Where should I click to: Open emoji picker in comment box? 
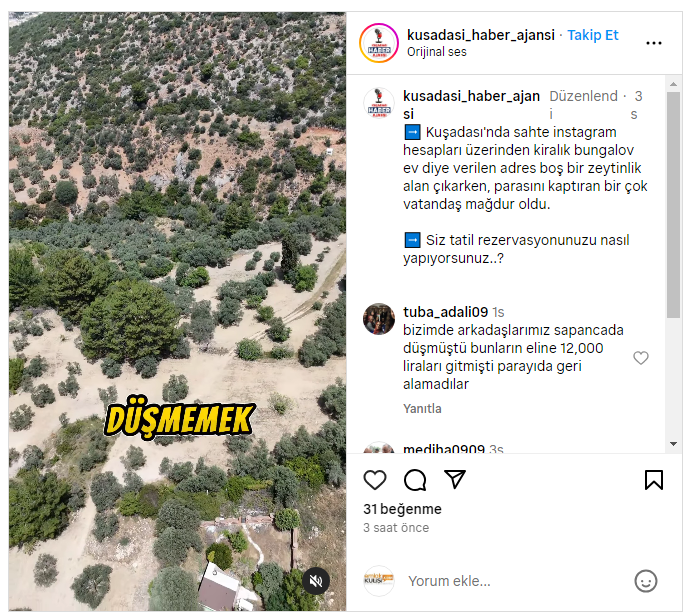click(x=646, y=581)
